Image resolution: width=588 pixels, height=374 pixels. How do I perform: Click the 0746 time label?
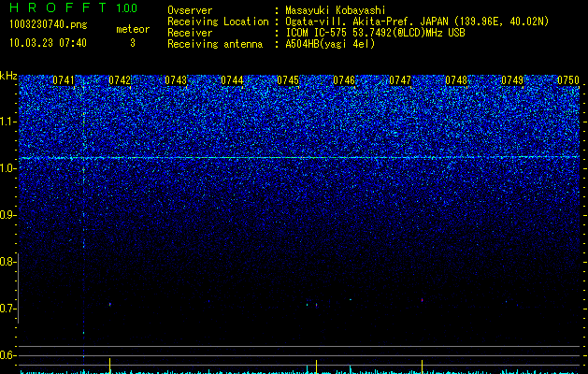[344, 80]
